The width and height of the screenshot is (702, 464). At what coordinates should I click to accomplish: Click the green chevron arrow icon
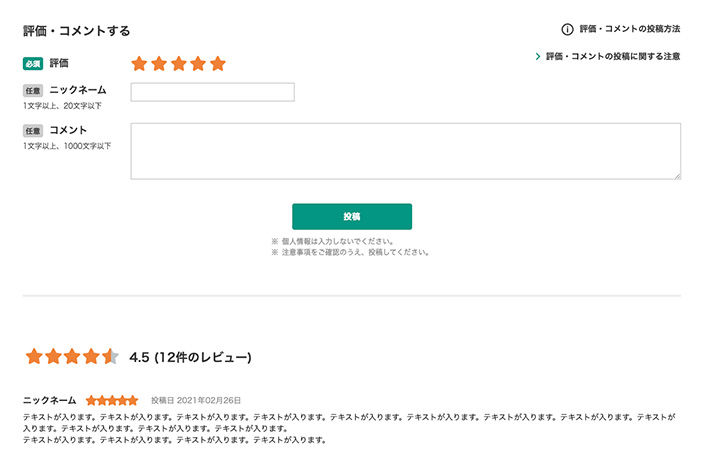tap(538, 56)
